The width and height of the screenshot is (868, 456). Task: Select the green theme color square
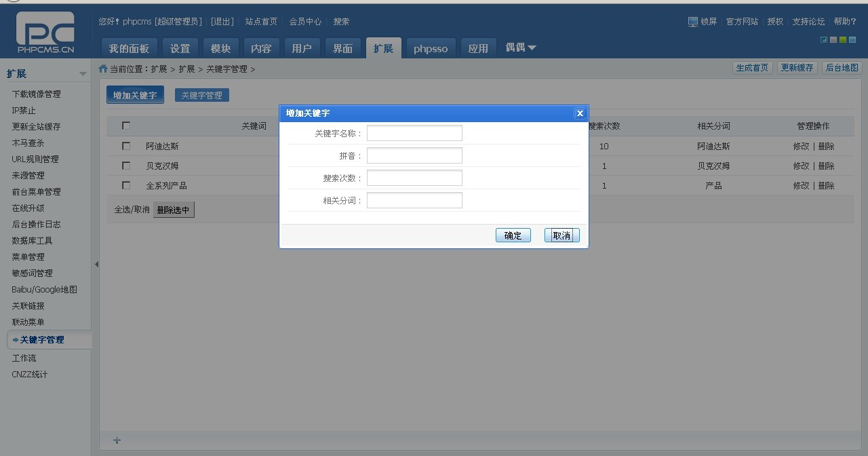tap(843, 40)
